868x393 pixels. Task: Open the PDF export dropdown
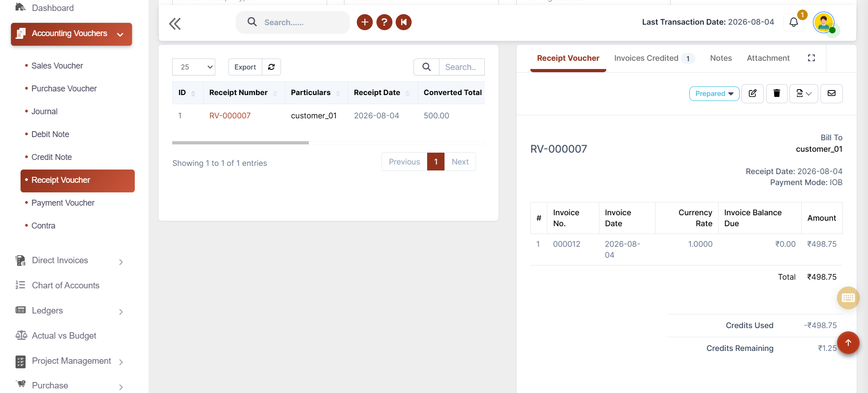[804, 93]
